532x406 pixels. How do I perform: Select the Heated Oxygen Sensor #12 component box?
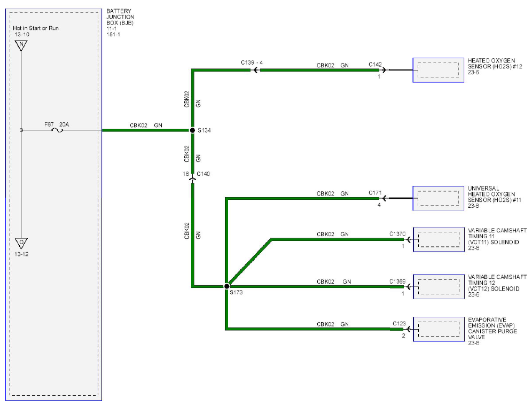(439, 70)
